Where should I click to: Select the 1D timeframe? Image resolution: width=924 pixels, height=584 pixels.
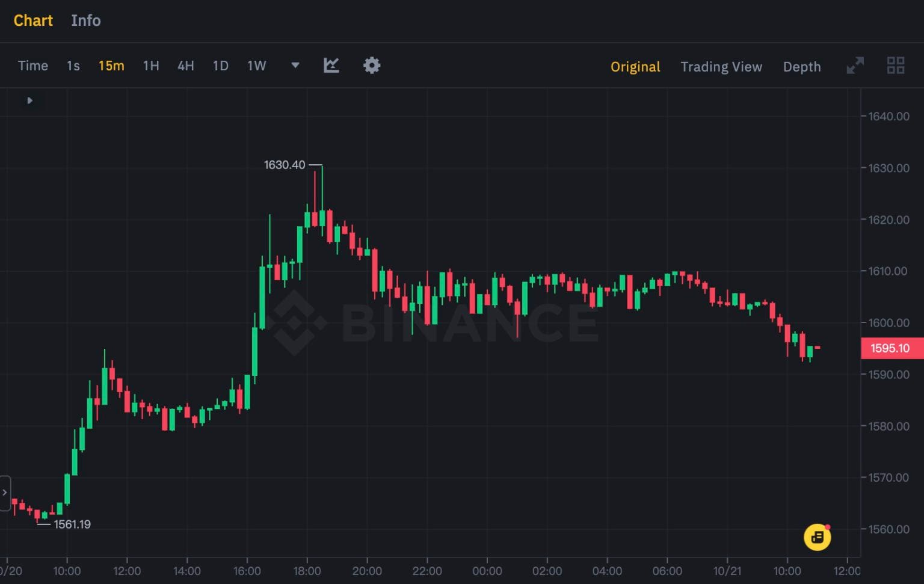pos(220,66)
